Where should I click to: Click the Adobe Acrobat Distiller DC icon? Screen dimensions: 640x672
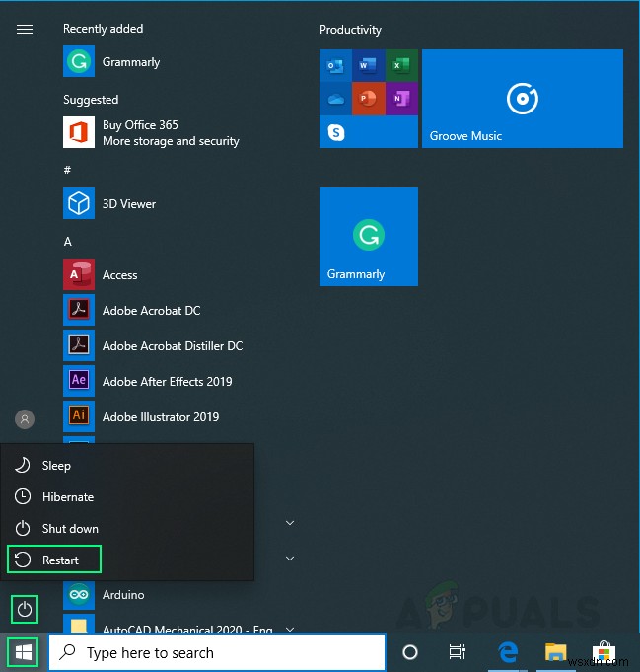pos(79,345)
